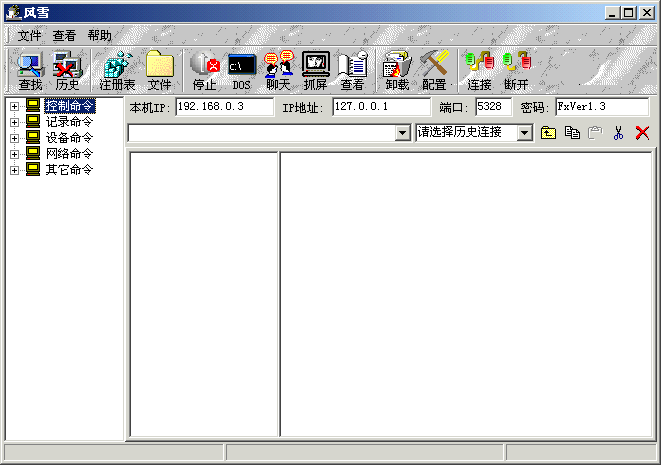Click the 卸载 (Uninstall) toolbar icon

[x=397, y=70]
